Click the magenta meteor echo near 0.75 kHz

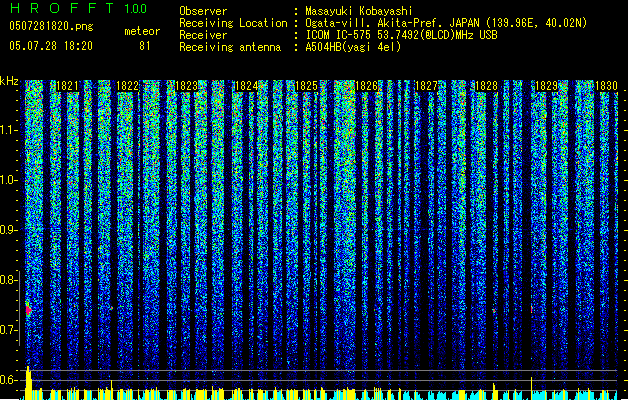(x=28, y=309)
